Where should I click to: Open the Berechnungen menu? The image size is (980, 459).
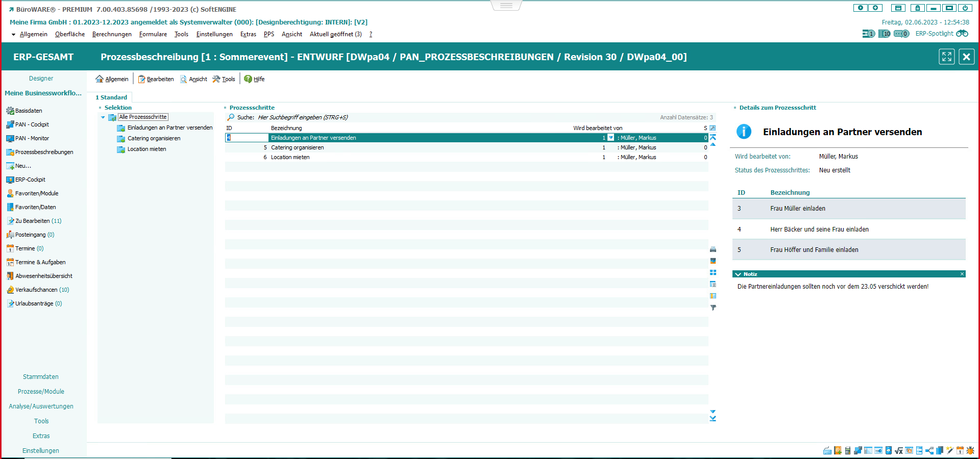coord(112,34)
